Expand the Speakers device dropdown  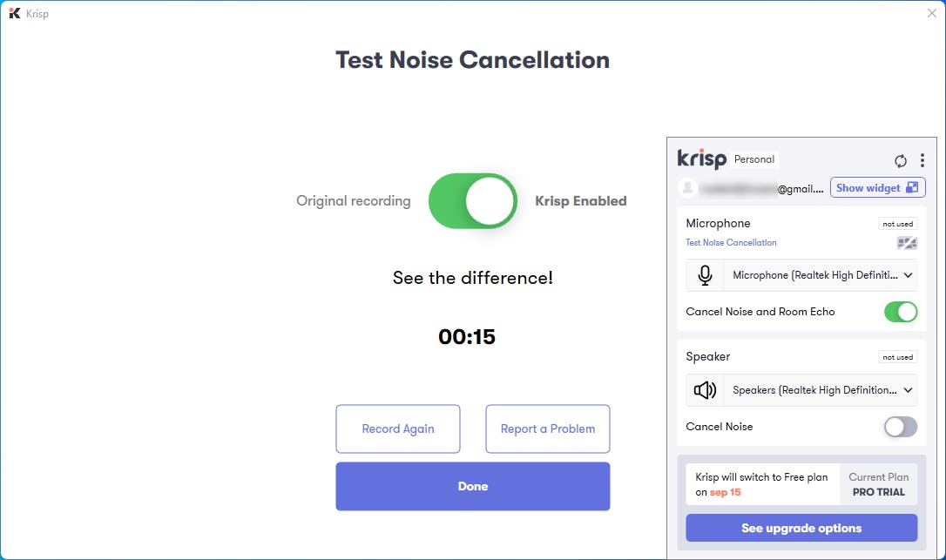(x=821, y=390)
